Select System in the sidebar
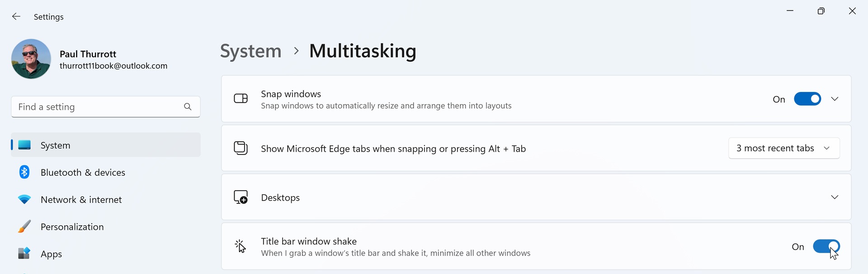Viewport: 868px width, 274px height. (106, 145)
